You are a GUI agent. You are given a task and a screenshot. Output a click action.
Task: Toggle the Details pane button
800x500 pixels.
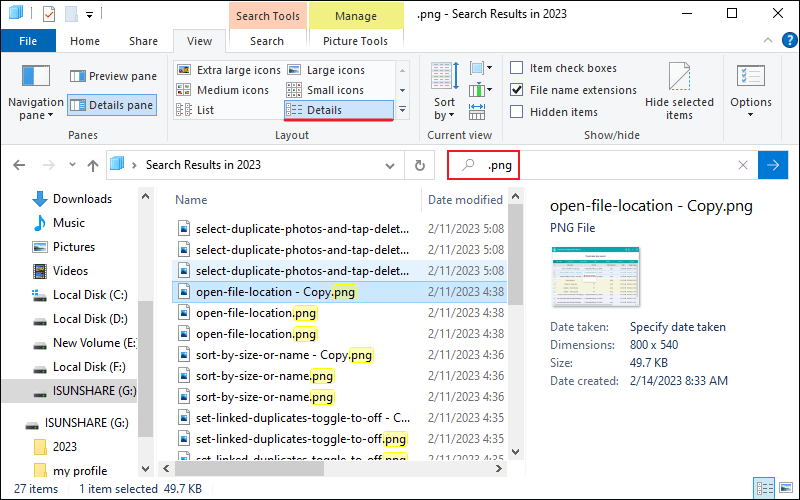point(112,105)
